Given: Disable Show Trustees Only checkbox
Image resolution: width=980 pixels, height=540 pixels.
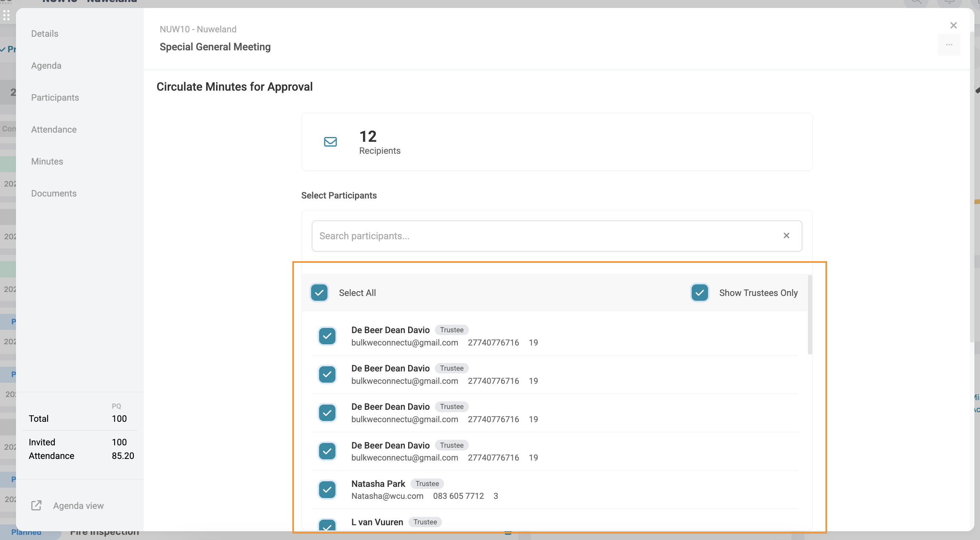Looking at the screenshot, I should tap(700, 293).
